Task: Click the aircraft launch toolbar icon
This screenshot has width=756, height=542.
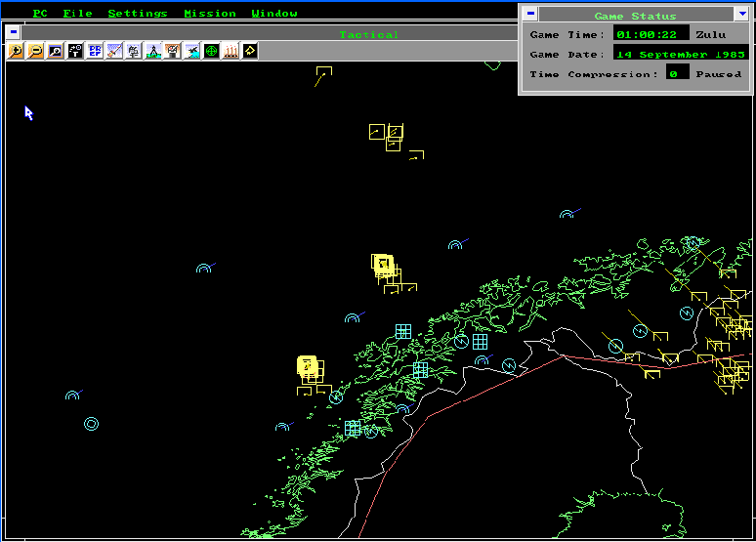Action: click(191, 51)
